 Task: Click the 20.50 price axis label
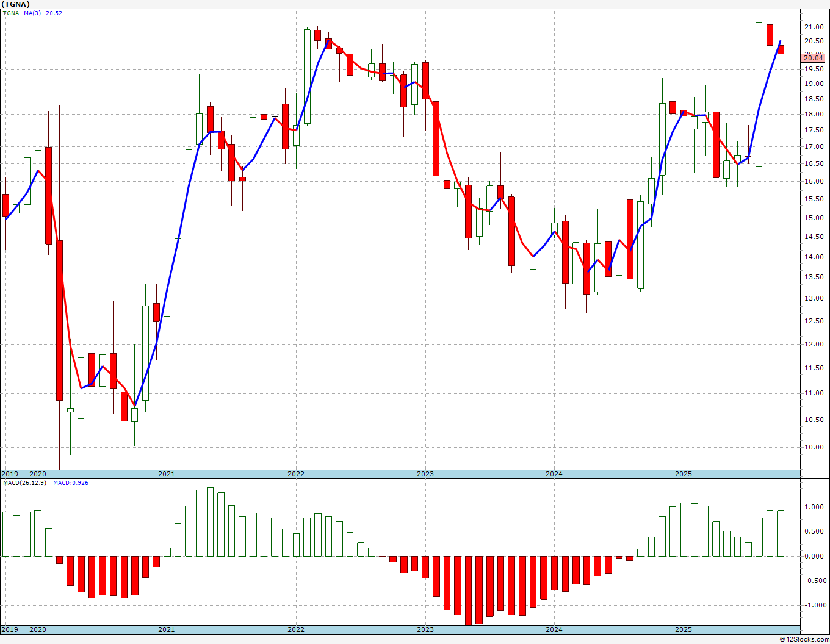pyautogui.click(x=813, y=41)
